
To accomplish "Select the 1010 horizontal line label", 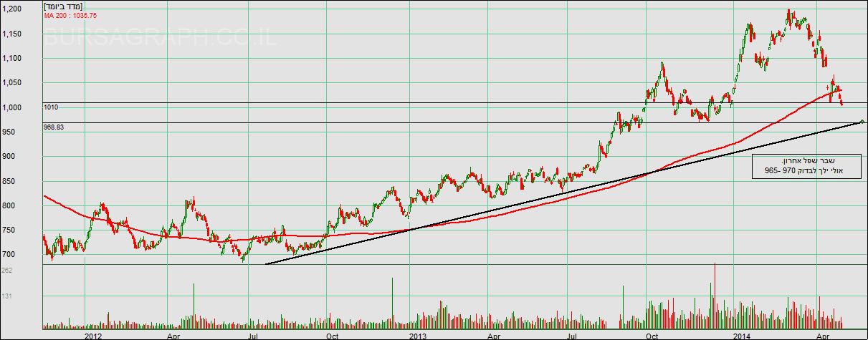I will (51, 107).
